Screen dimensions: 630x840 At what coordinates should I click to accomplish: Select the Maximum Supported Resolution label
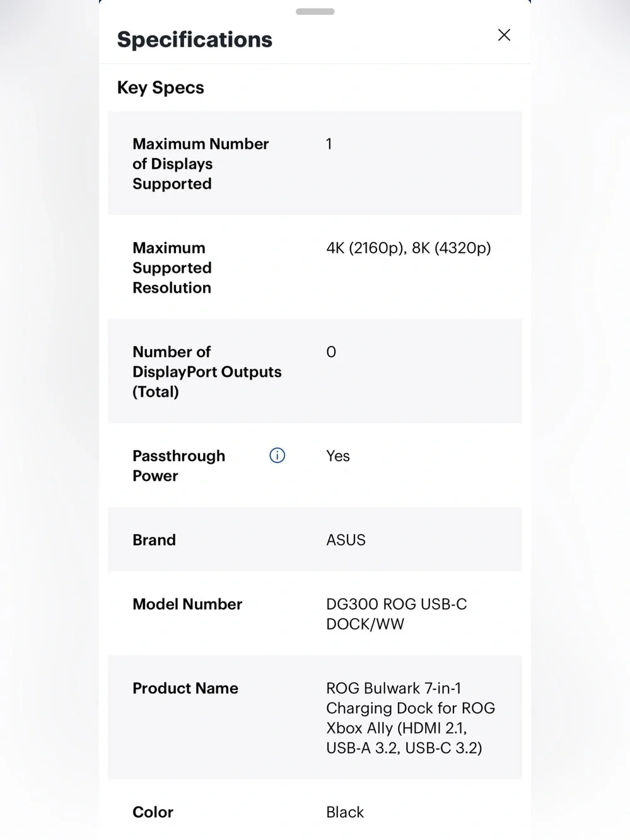click(172, 268)
